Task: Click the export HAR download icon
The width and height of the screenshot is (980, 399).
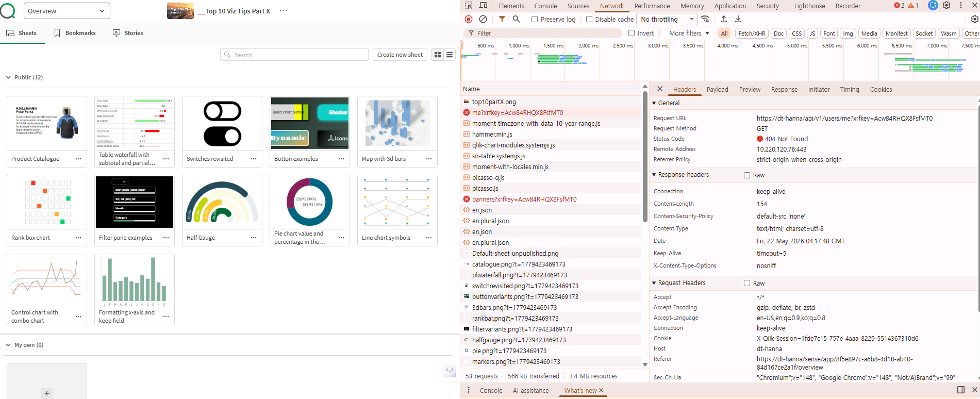Action: 738,19
